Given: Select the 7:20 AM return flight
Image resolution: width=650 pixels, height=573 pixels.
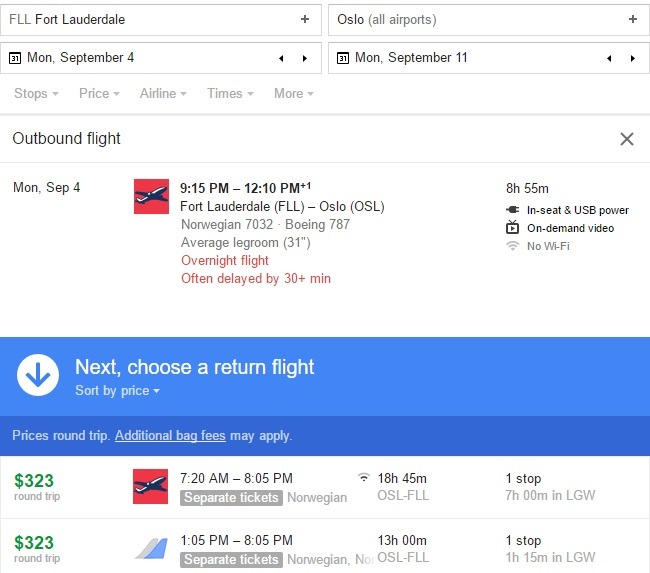Looking at the screenshot, I should pyautogui.click(x=325, y=487).
